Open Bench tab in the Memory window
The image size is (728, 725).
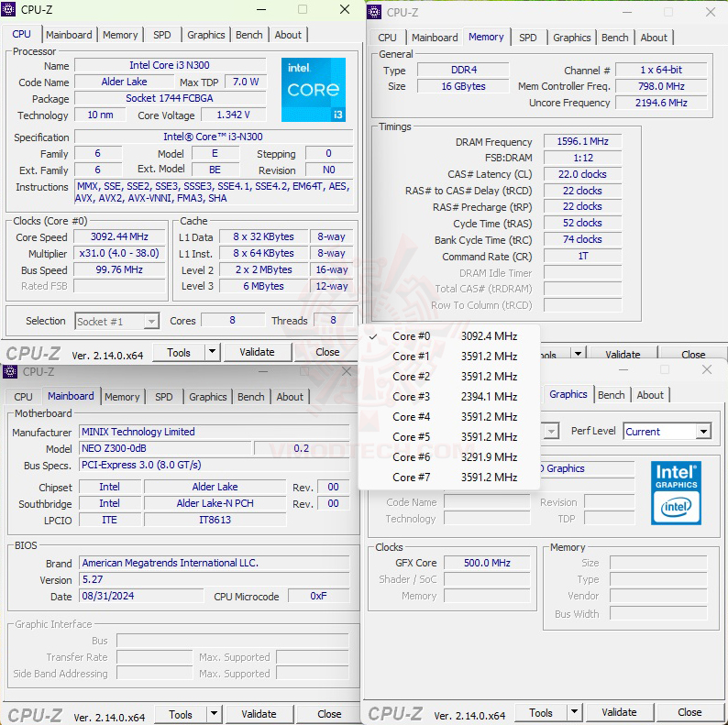tap(614, 38)
